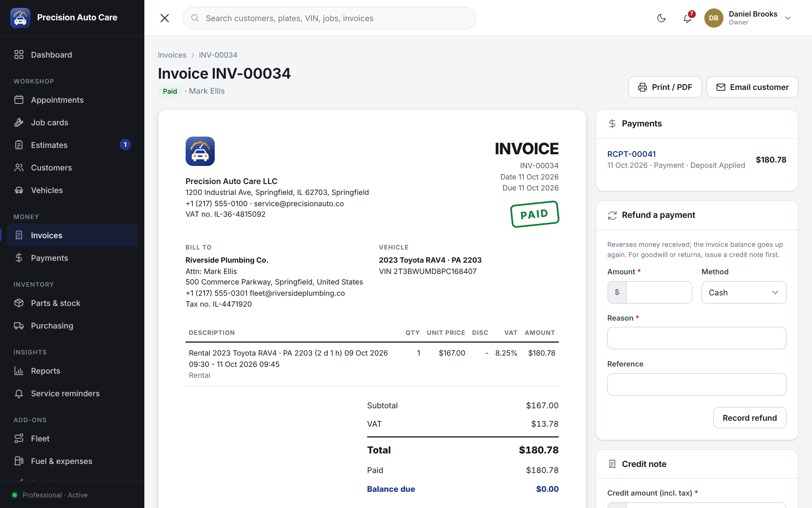Click the Reports bar chart icon

point(19,371)
